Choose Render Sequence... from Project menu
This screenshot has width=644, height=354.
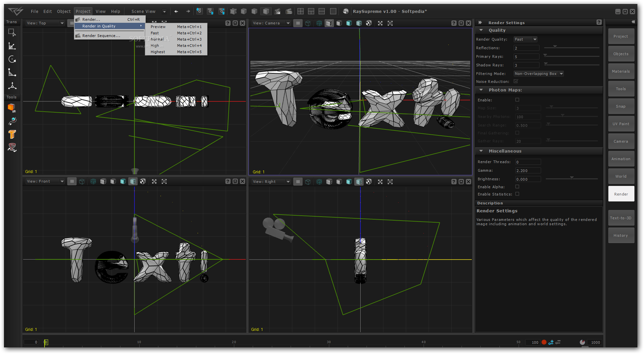pyautogui.click(x=110, y=36)
